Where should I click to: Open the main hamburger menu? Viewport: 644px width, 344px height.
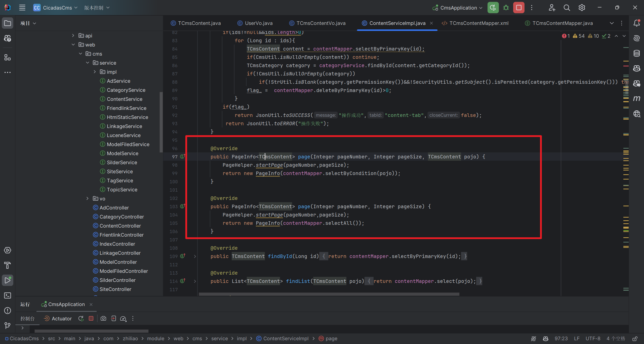(22, 8)
